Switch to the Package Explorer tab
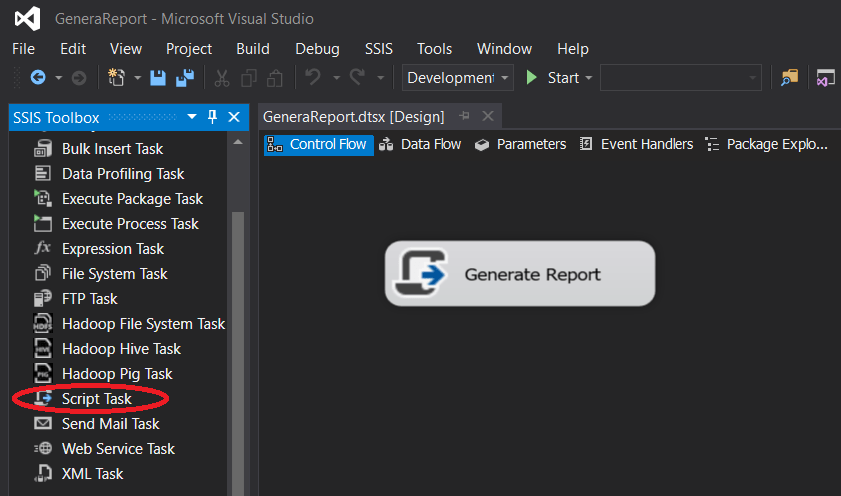Screen dimensions: 841x496 pos(767,145)
